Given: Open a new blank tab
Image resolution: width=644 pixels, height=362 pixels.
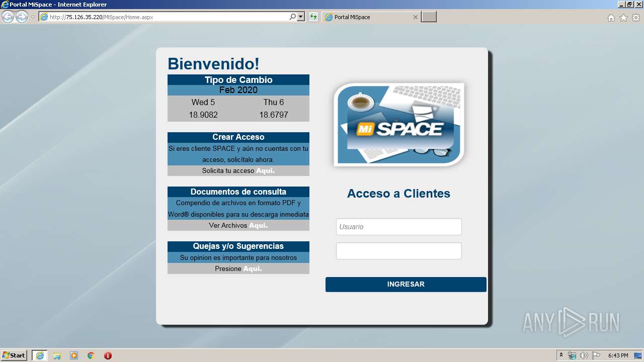Looking at the screenshot, I should 429,17.
